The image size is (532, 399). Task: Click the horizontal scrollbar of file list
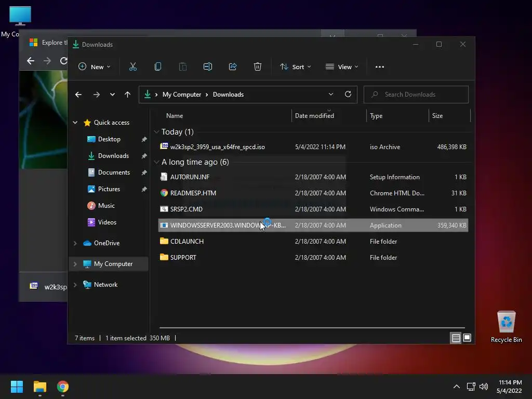312,328
